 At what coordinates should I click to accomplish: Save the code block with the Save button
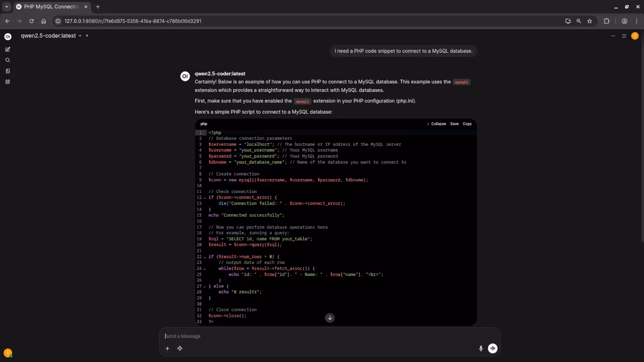pyautogui.click(x=454, y=124)
